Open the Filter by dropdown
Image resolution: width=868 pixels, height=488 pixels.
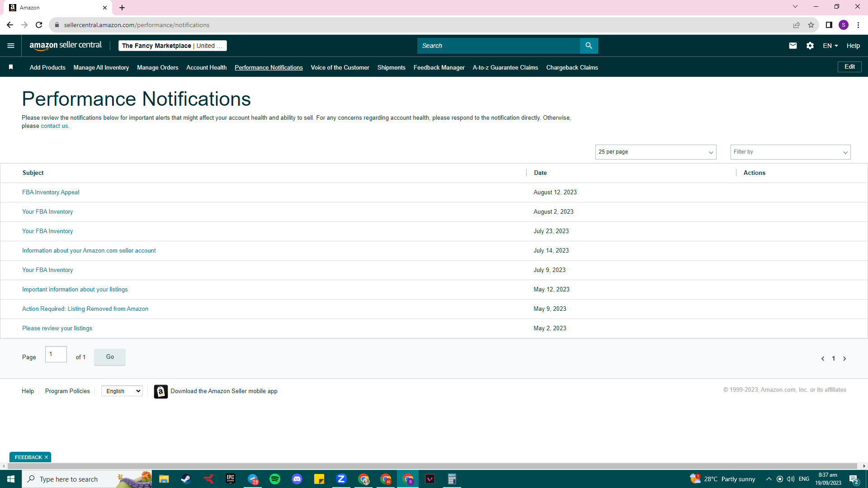pos(791,152)
